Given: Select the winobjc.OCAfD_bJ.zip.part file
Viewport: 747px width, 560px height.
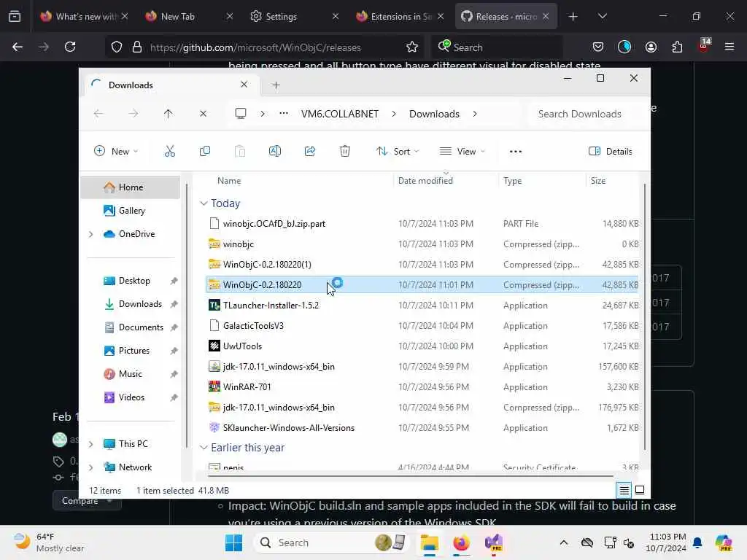Looking at the screenshot, I should pyautogui.click(x=422, y=223).
